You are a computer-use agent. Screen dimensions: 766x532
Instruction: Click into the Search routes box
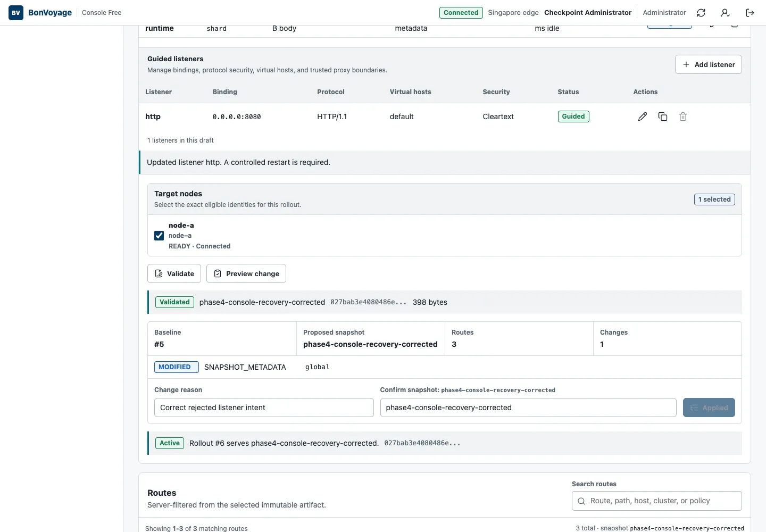tap(657, 501)
